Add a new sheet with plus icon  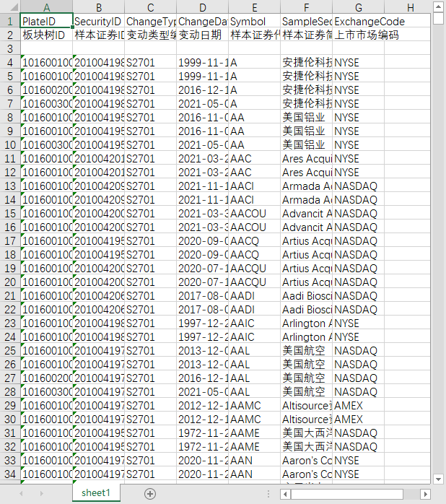pyautogui.click(x=150, y=493)
